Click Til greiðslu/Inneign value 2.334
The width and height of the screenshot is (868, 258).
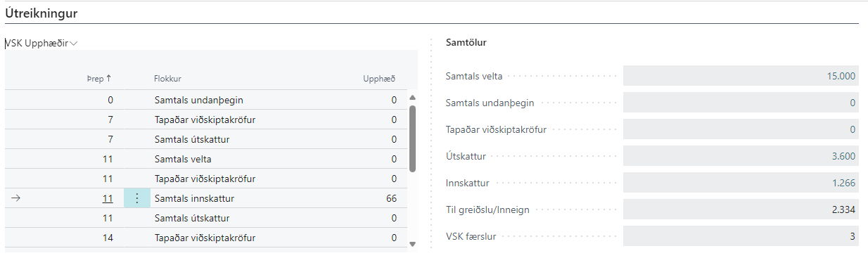tap(741, 209)
